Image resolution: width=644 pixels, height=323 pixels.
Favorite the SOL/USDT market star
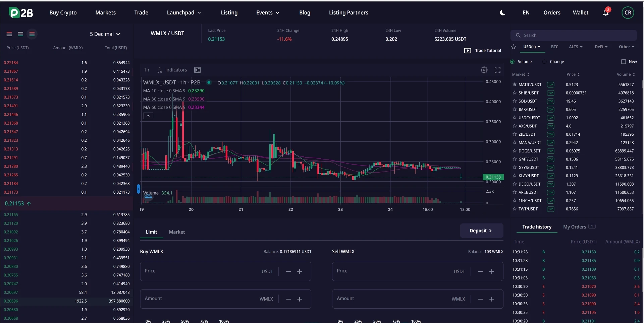[515, 101]
